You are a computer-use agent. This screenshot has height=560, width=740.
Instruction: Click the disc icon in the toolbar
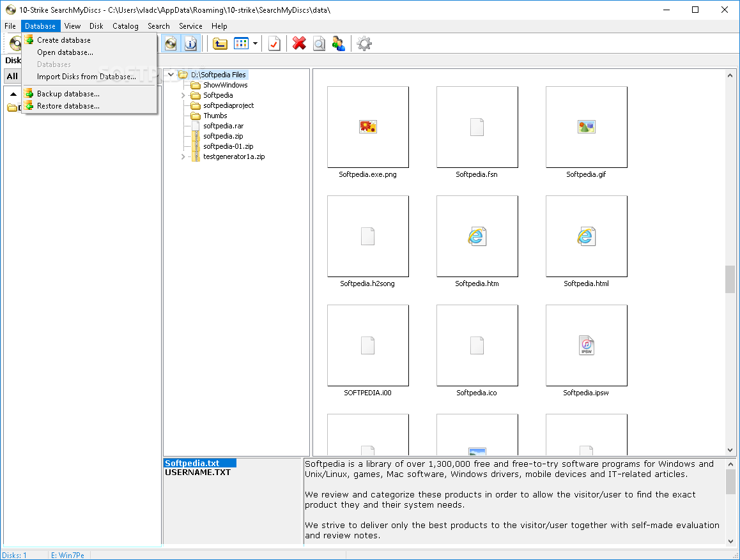point(171,44)
